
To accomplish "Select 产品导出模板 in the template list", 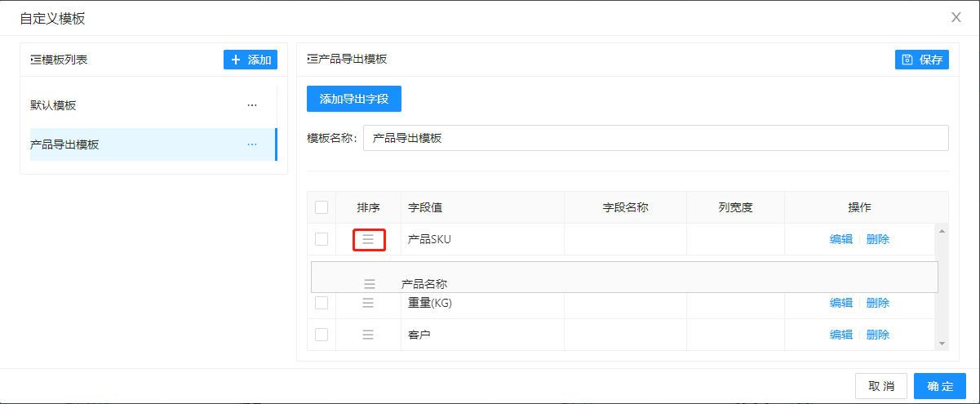I will 65,144.
